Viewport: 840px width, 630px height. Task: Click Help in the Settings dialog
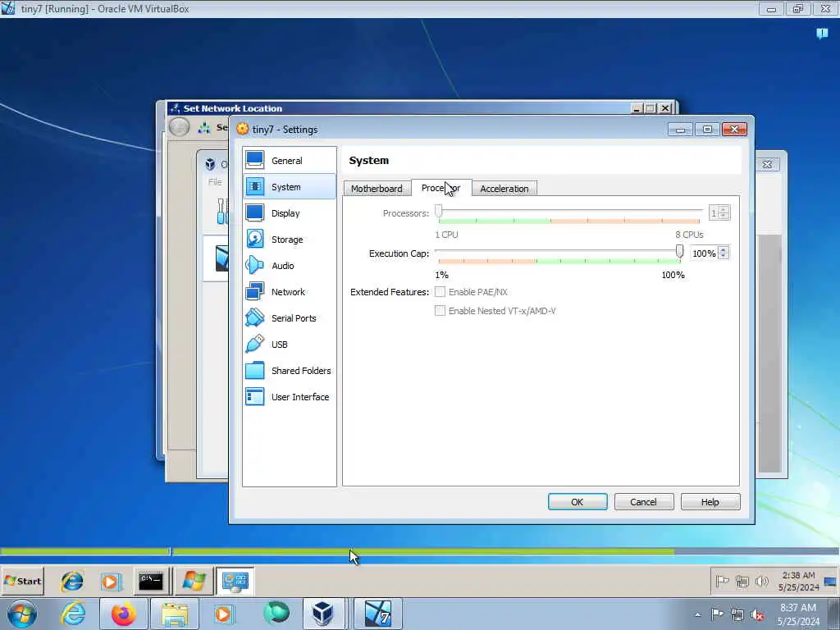[710, 502]
